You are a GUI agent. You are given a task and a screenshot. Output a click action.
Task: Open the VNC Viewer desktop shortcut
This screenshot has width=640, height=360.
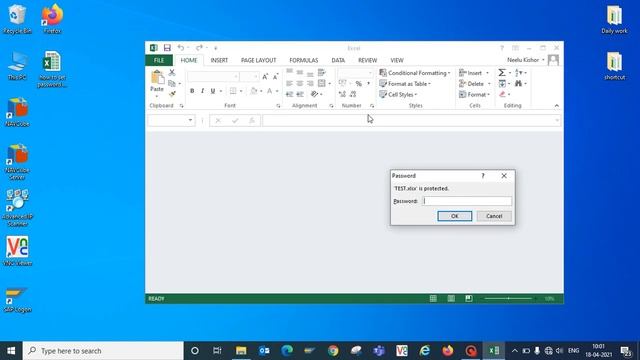[x=17, y=251]
